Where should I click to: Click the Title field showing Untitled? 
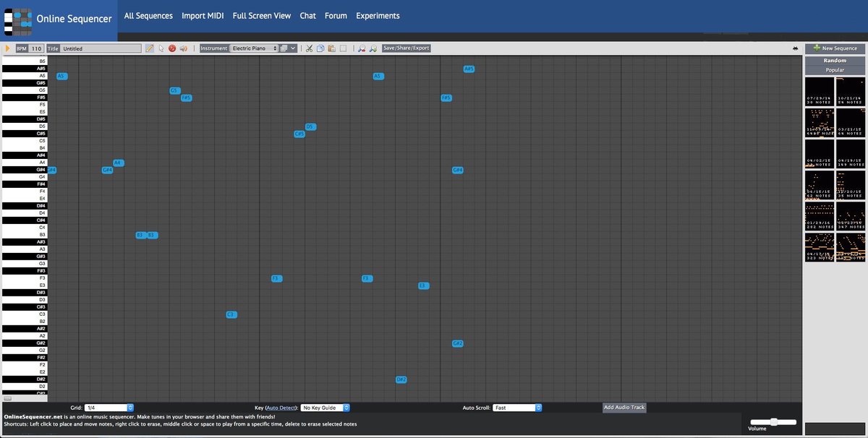point(101,48)
